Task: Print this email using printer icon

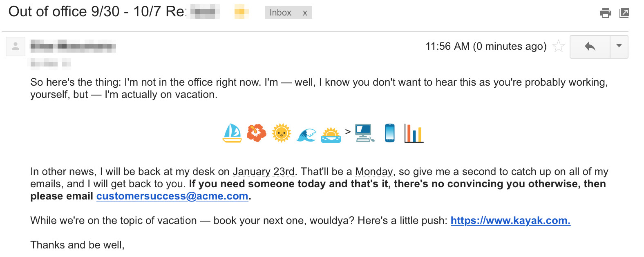Action: click(605, 13)
